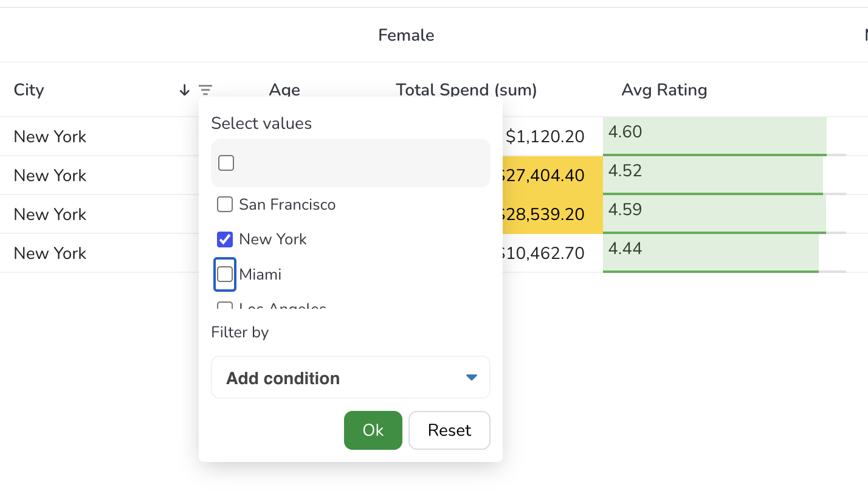
Task: Check the San Francisco checkbox
Action: point(225,204)
